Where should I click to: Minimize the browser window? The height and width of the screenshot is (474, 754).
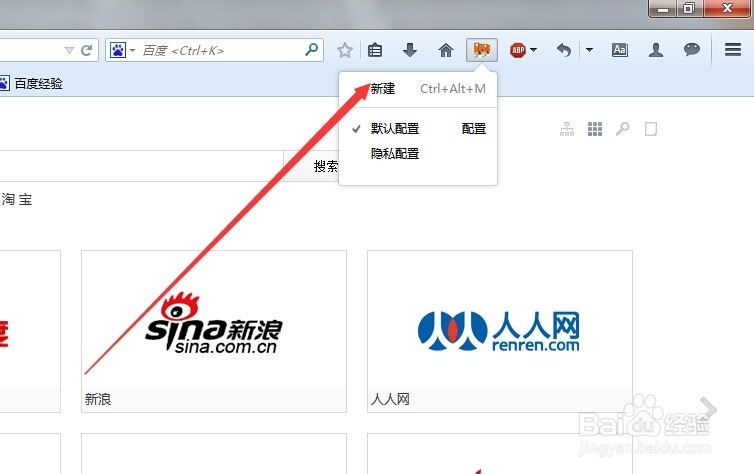coord(663,8)
